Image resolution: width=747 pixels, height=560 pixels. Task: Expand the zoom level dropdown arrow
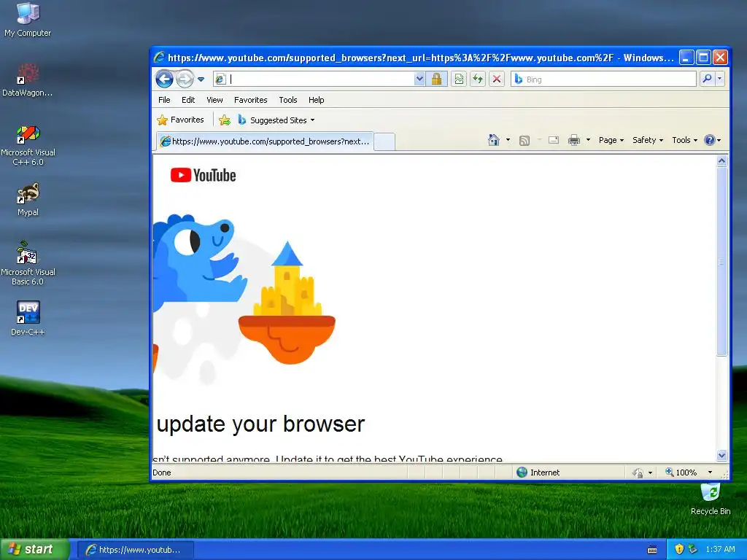[711, 472]
